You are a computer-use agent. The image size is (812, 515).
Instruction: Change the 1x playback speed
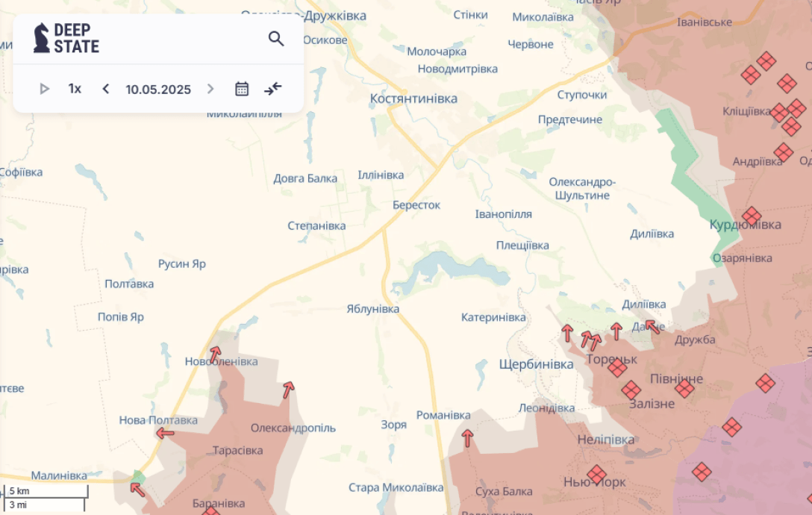click(75, 89)
